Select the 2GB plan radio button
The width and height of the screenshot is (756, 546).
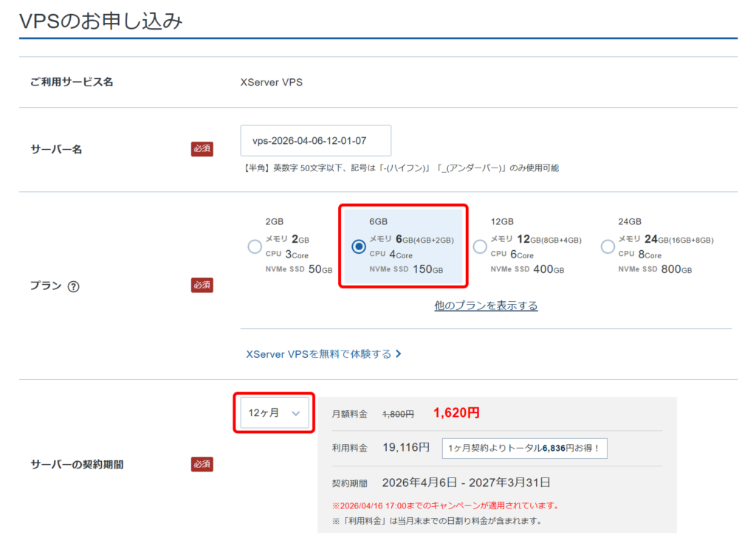click(254, 246)
